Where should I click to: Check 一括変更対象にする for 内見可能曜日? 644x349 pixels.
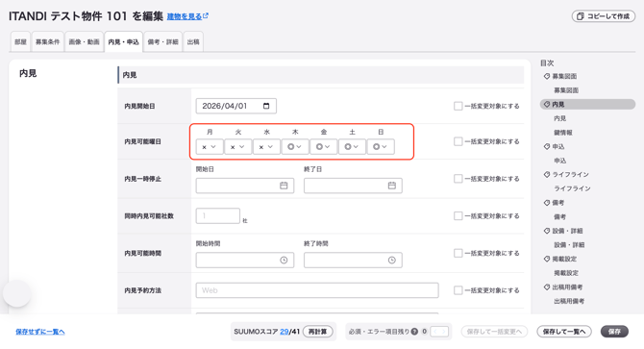click(x=458, y=141)
